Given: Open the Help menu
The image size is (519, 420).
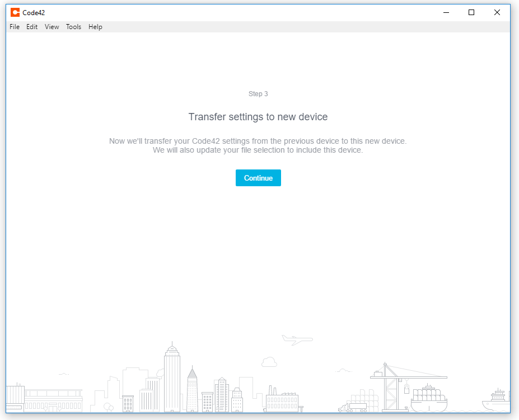Looking at the screenshot, I should (95, 26).
